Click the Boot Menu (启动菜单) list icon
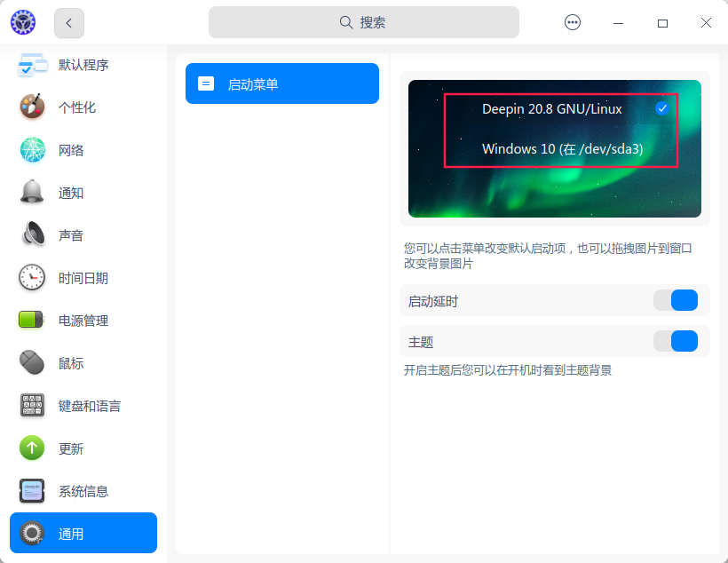 pos(206,83)
